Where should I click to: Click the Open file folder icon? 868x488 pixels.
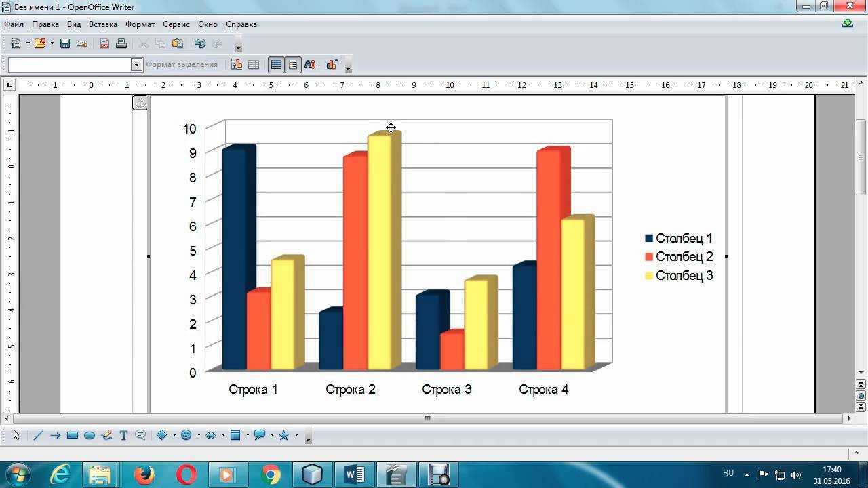coord(40,43)
